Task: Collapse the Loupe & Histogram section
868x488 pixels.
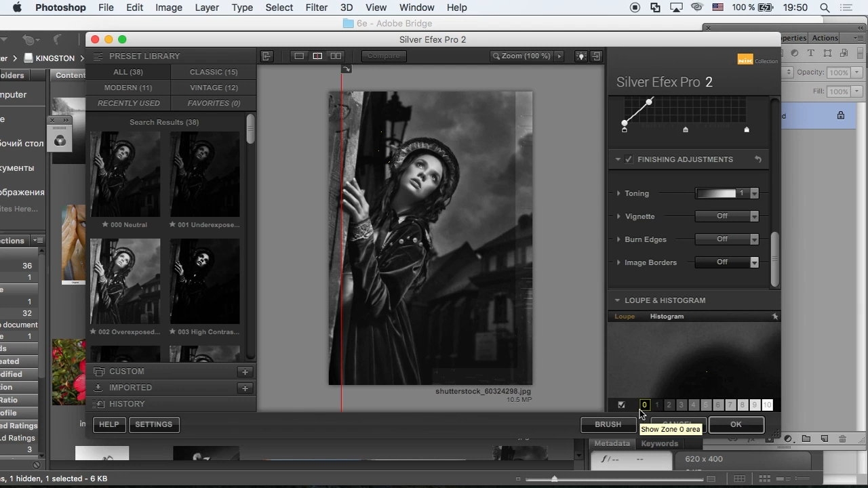Action: click(617, 300)
